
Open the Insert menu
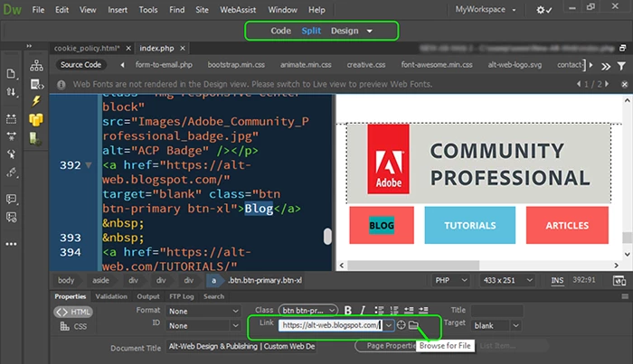118,10
